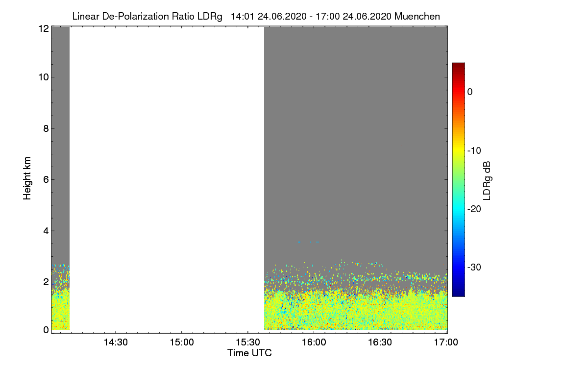Click the date range text '14:01 24.06.2020 - 17:00 24.06.2020'
This screenshot has width=588, height=392.
point(311,16)
